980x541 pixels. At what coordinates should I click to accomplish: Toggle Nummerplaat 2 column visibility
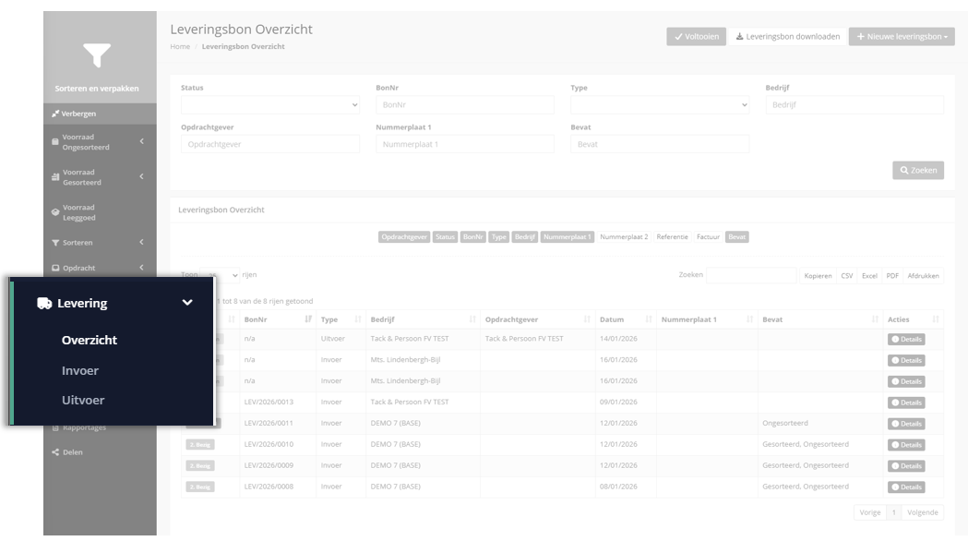(624, 237)
